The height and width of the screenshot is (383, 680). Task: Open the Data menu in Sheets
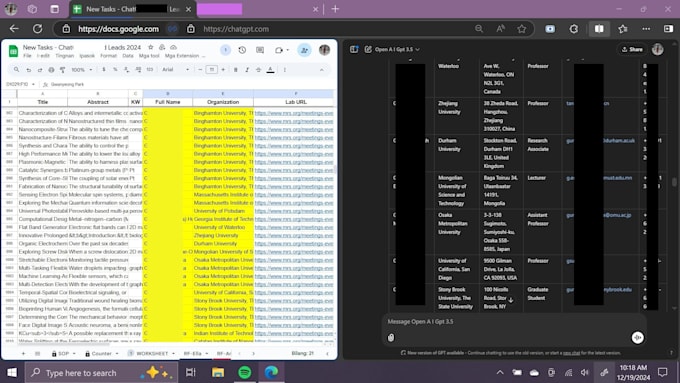tap(128, 56)
